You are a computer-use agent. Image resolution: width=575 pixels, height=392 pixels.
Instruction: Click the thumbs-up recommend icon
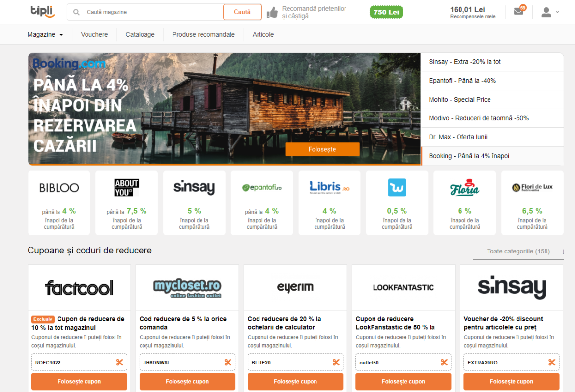point(272,12)
